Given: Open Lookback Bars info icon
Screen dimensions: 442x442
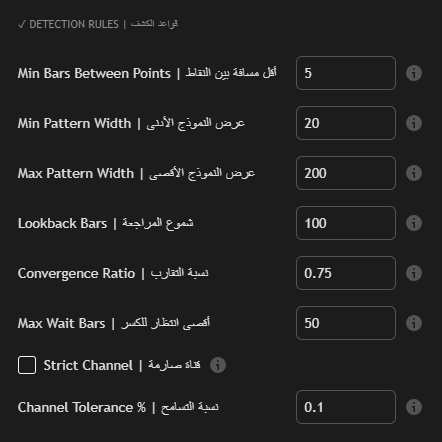Looking at the screenshot, I should coord(414,223).
